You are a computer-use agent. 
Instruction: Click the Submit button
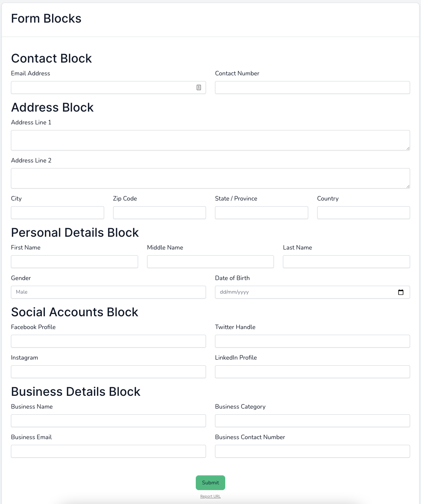pos(210,483)
